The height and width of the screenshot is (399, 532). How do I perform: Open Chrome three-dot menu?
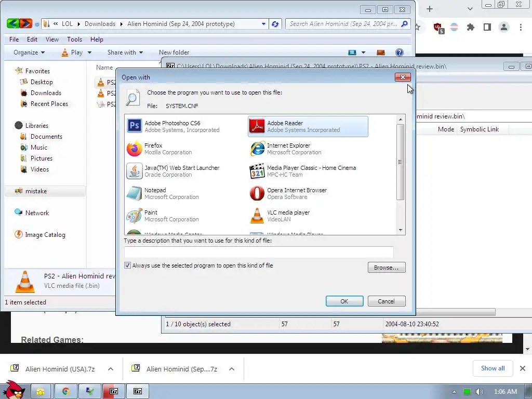click(521, 27)
